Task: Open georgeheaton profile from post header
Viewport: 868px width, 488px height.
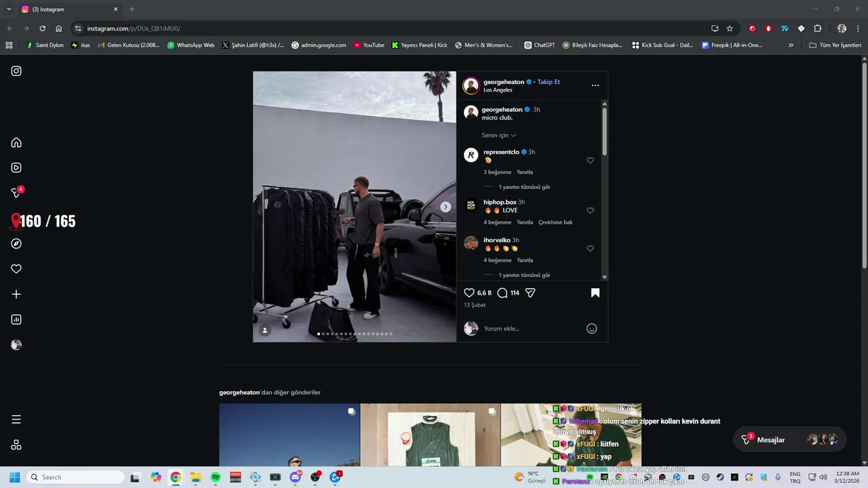Action: coord(504,82)
